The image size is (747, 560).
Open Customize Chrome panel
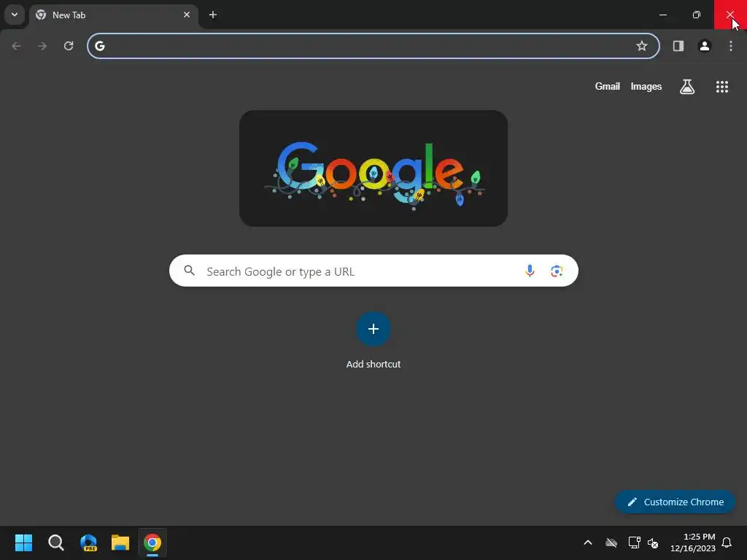tap(675, 502)
